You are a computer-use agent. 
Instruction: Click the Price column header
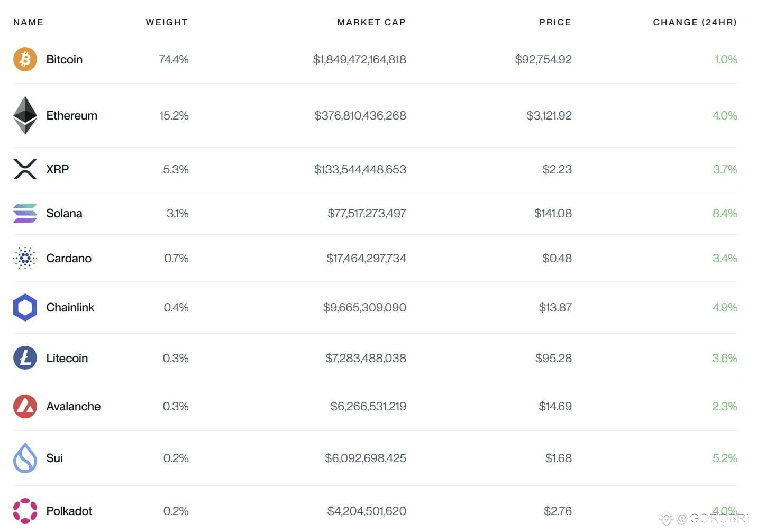click(555, 22)
